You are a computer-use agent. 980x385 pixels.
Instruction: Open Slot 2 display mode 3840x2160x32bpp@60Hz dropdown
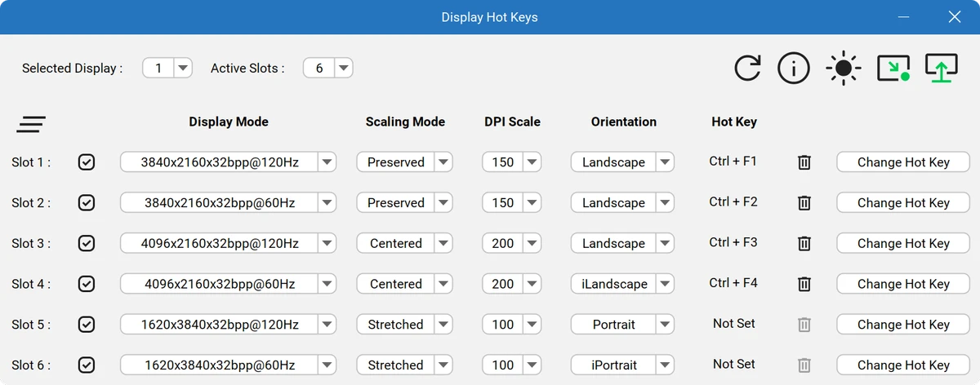229,203
